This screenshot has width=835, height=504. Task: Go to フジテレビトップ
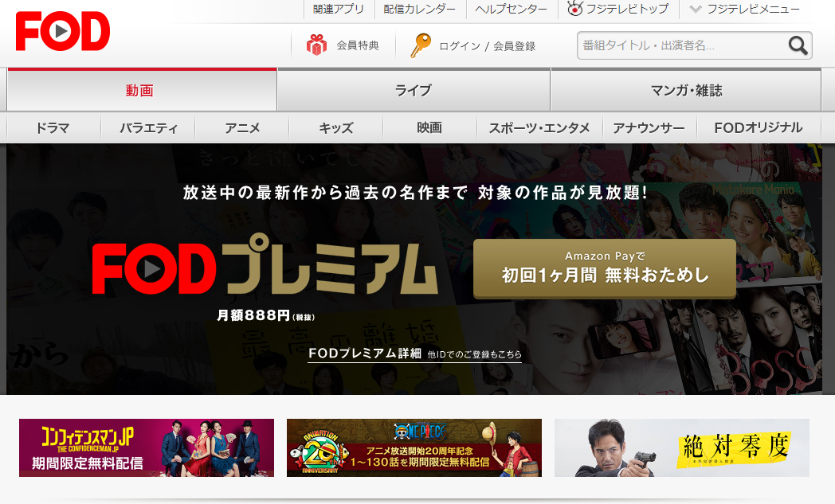627,9
